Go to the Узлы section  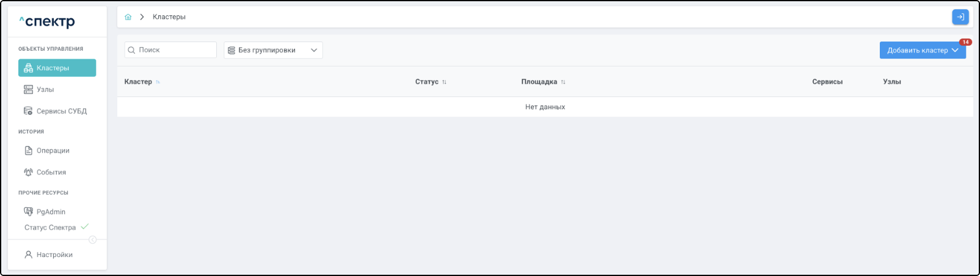(x=45, y=90)
